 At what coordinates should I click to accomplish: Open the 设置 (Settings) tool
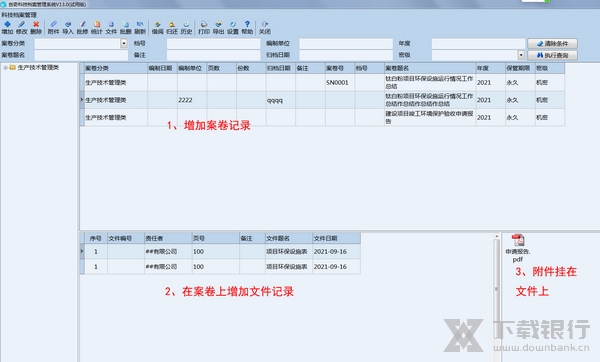pos(233,28)
